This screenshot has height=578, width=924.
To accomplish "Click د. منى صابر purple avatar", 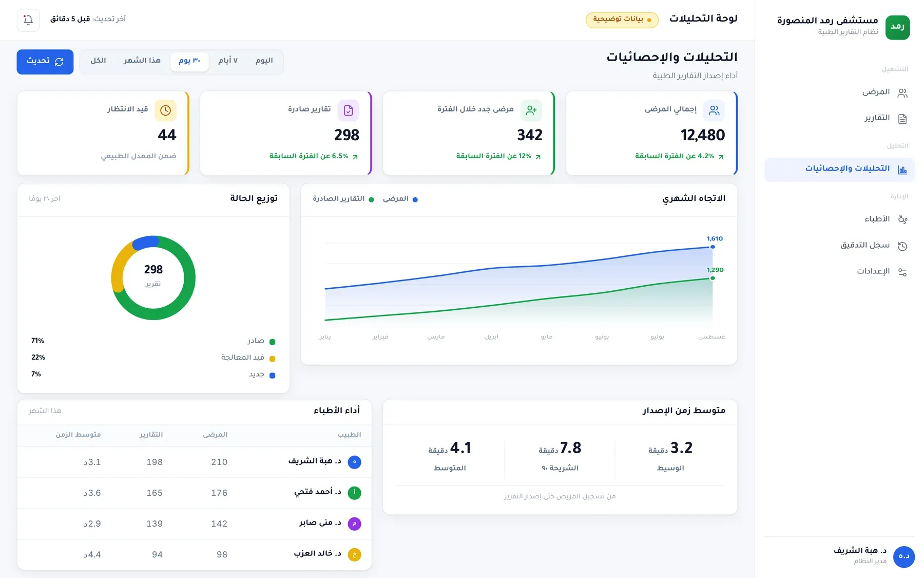I will click(354, 524).
